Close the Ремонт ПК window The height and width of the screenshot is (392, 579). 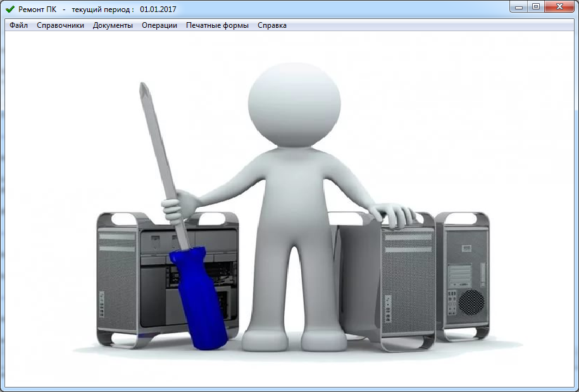point(559,7)
